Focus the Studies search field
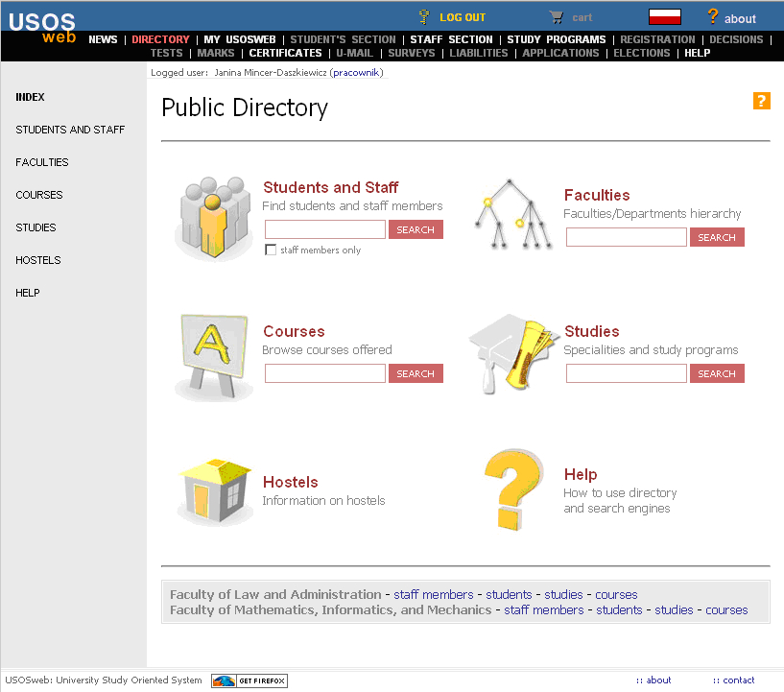Screen dimensions: 784x692 627,373
